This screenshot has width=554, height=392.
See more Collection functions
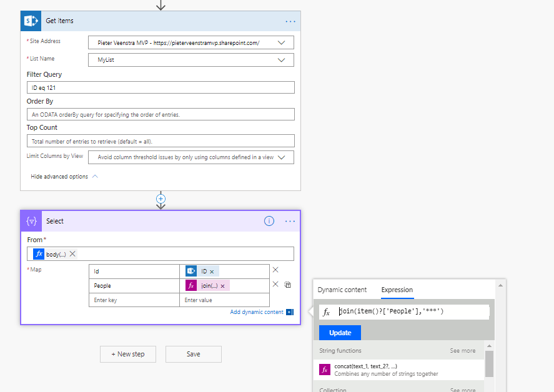pyautogui.click(x=462, y=390)
